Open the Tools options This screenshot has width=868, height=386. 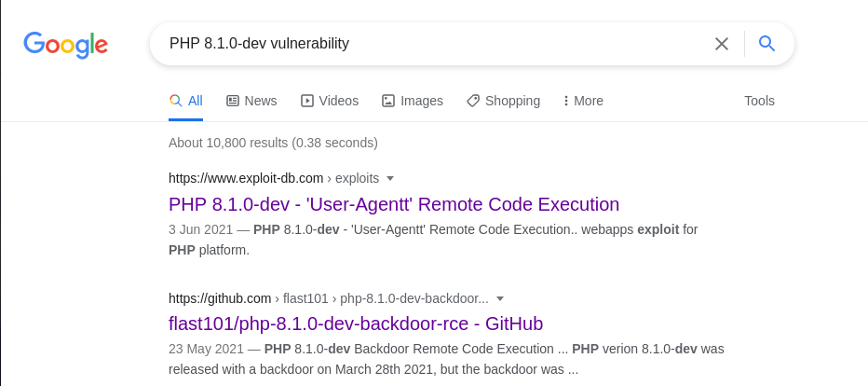point(759,101)
